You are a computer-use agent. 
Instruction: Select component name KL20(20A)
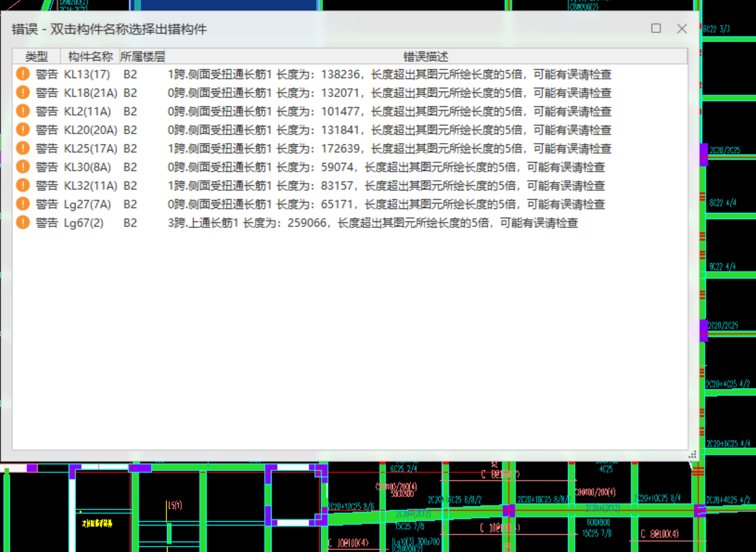click(x=92, y=130)
